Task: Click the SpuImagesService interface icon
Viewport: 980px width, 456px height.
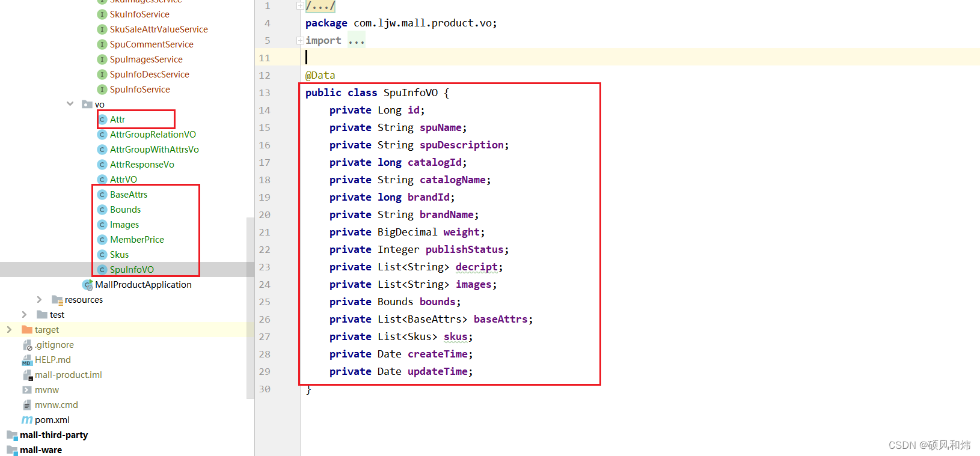Action: (102, 59)
